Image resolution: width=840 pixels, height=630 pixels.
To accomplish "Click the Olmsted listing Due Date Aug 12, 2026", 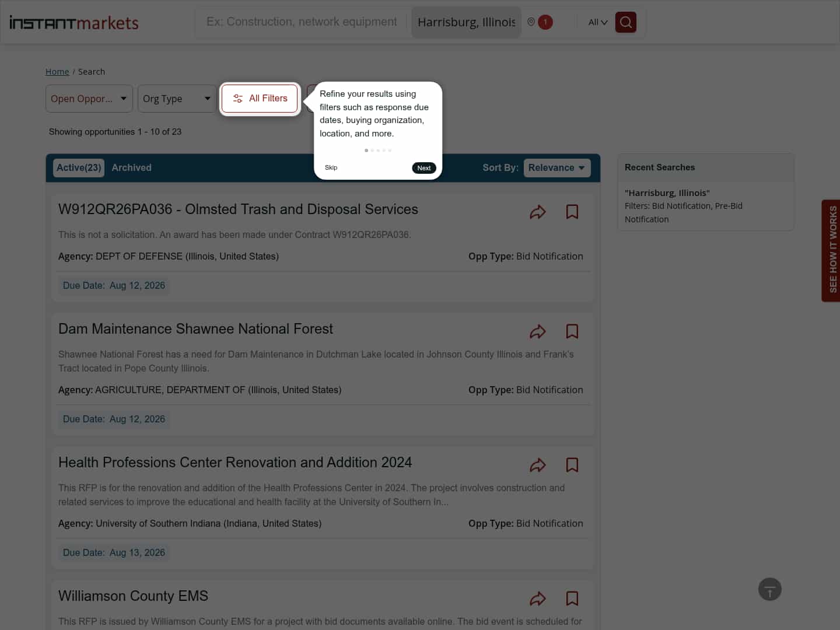I will [114, 286].
